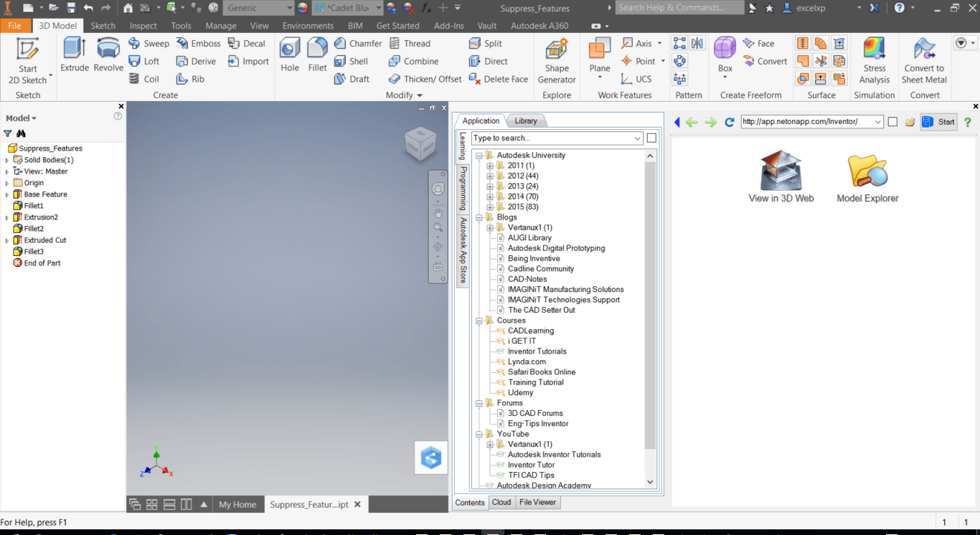Open the Inventor Tutor link
The height and width of the screenshot is (535, 980).
(x=531, y=465)
